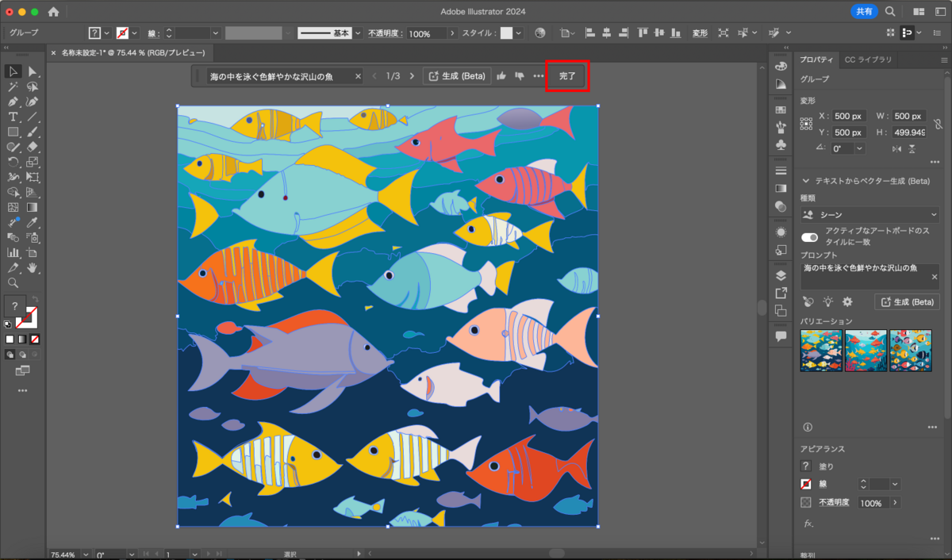The width and height of the screenshot is (952, 560).
Task: Toggle constrain width and height proportions link
Action: (x=938, y=125)
